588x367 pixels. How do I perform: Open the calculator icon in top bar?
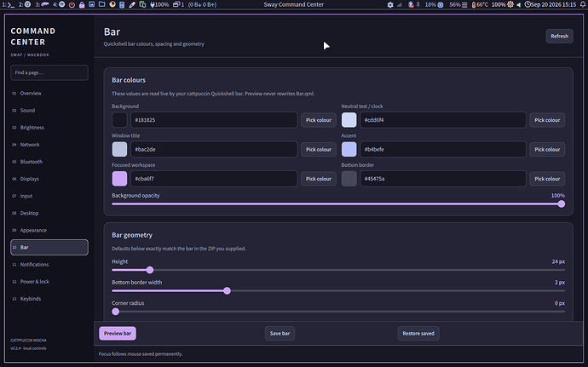(x=122, y=5)
